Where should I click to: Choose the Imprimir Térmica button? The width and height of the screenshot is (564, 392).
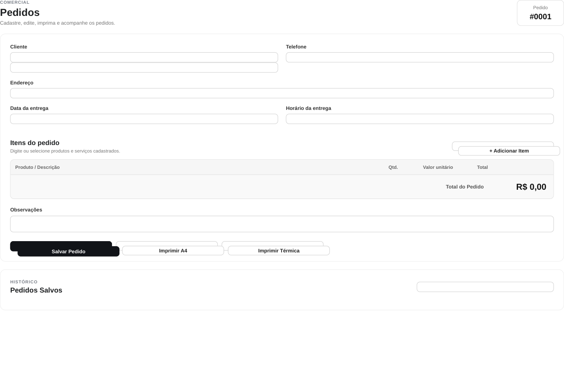tap(279, 251)
